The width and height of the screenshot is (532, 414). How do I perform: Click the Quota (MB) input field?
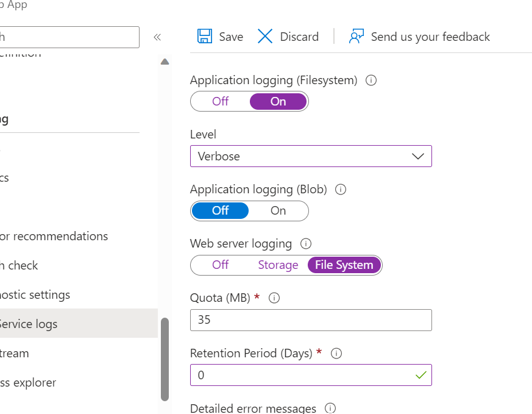tap(311, 320)
